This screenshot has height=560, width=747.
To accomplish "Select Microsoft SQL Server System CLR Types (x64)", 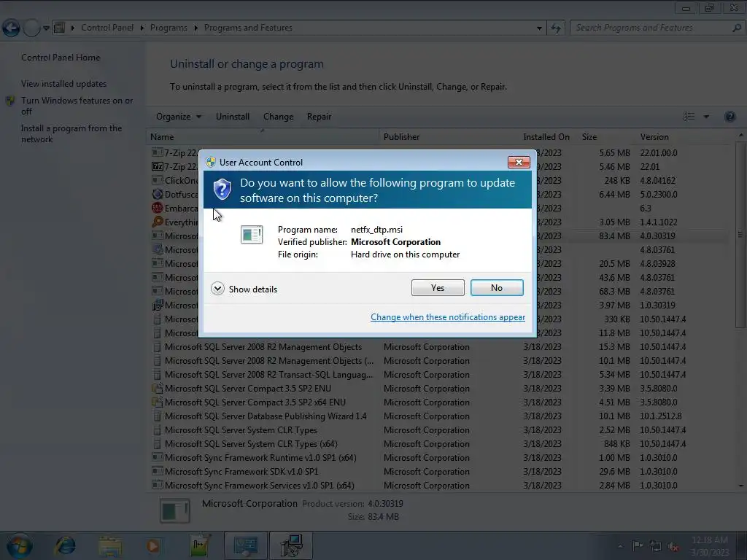I will (x=438, y=444).
